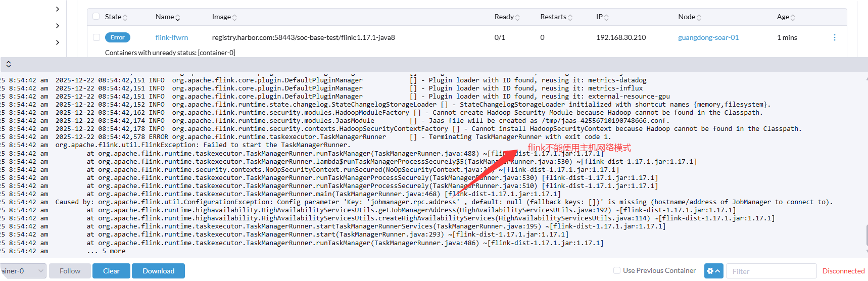
Task: Sort the table by Node column
Action: [690, 17]
